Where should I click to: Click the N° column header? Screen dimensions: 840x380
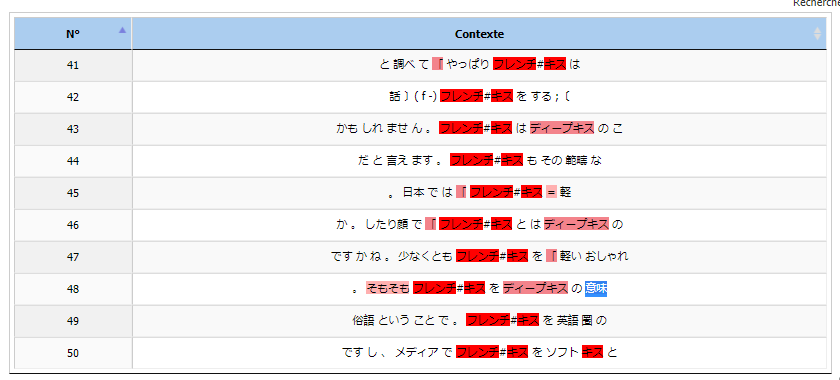pos(73,34)
